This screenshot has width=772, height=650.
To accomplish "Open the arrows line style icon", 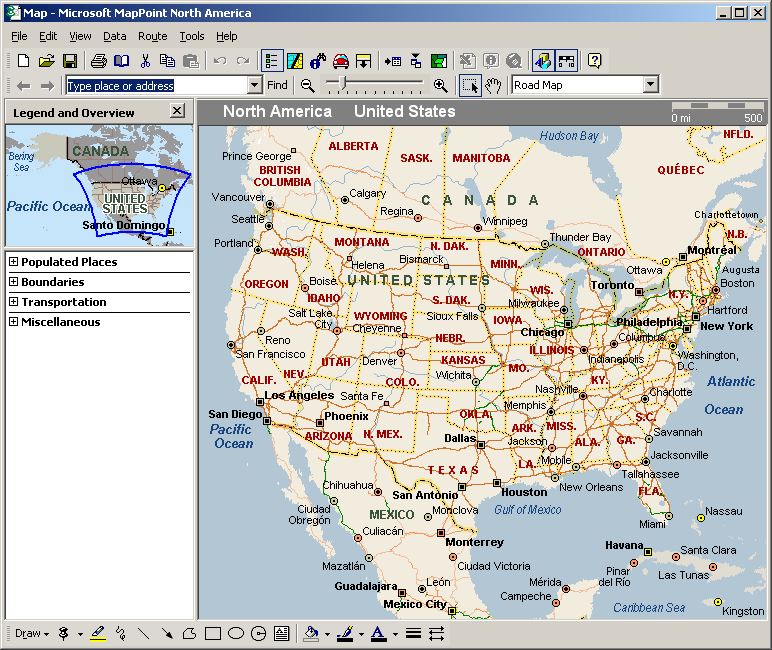I will (436, 633).
